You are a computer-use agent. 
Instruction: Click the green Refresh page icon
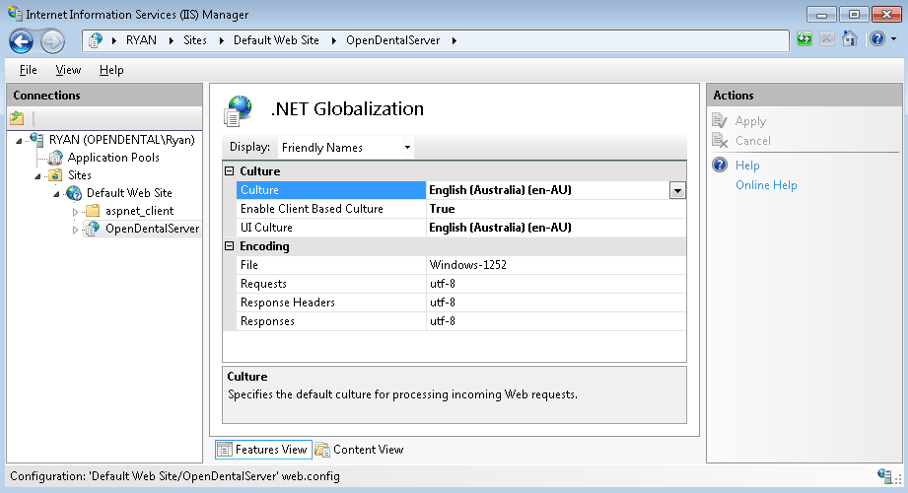click(x=804, y=39)
